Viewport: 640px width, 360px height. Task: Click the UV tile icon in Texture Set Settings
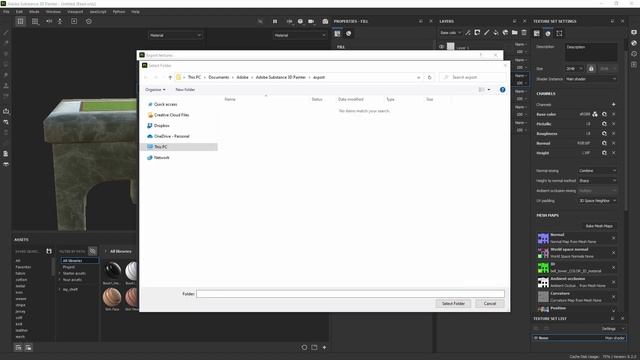click(559, 33)
